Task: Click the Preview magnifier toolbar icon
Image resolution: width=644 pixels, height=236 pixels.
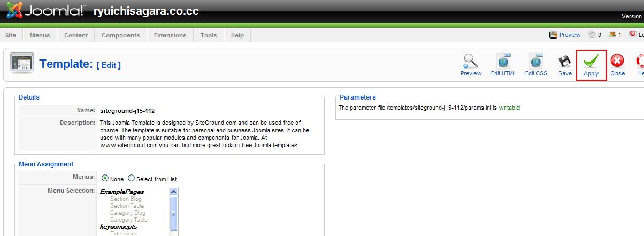Action: click(x=471, y=61)
